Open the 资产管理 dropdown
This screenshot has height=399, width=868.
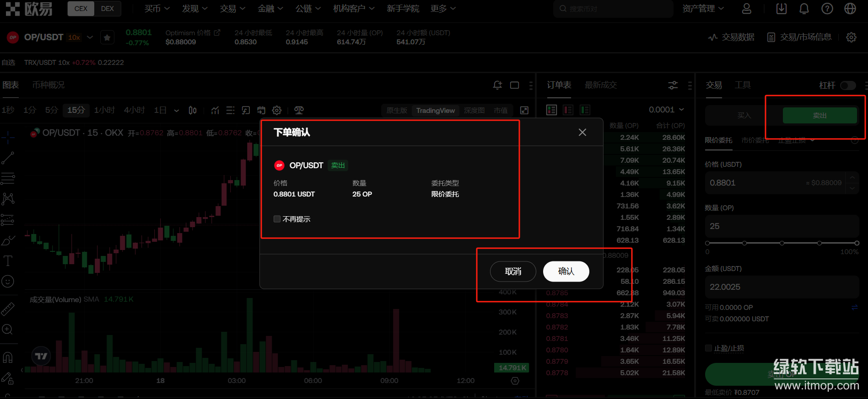coord(703,9)
